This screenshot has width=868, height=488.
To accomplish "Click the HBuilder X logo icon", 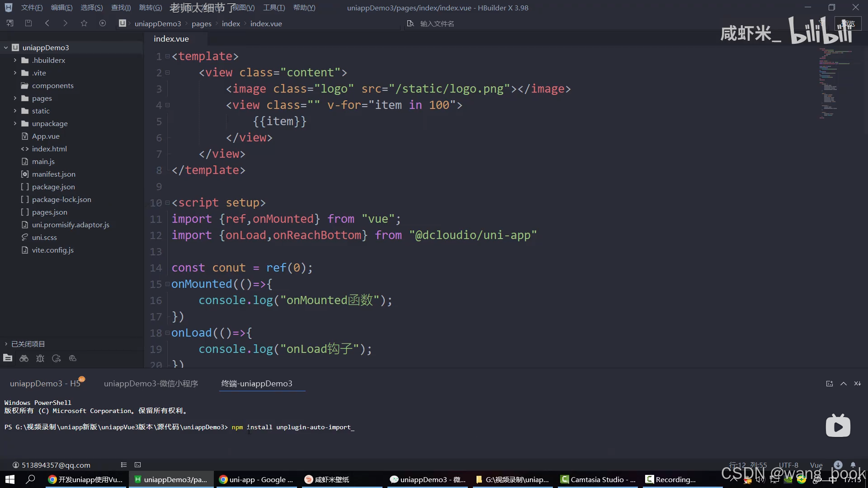I will [x=9, y=8].
